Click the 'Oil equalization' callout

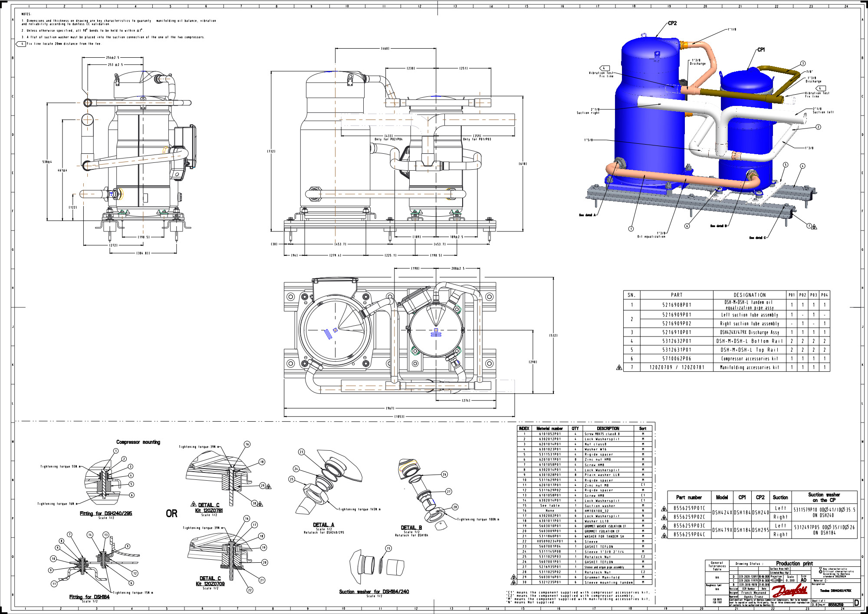[x=651, y=237]
